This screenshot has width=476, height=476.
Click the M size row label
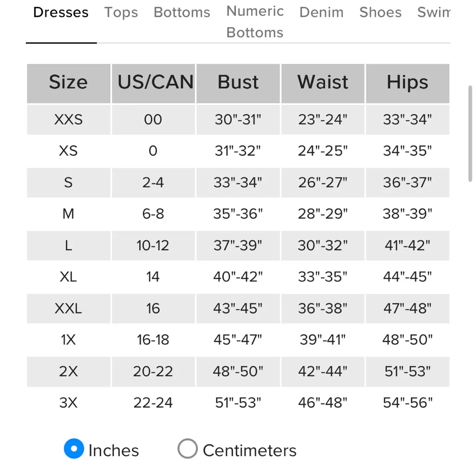click(68, 214)
